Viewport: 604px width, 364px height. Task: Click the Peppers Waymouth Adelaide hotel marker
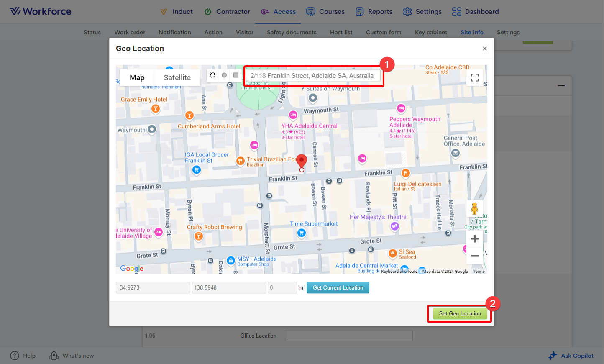click(401, 108)
